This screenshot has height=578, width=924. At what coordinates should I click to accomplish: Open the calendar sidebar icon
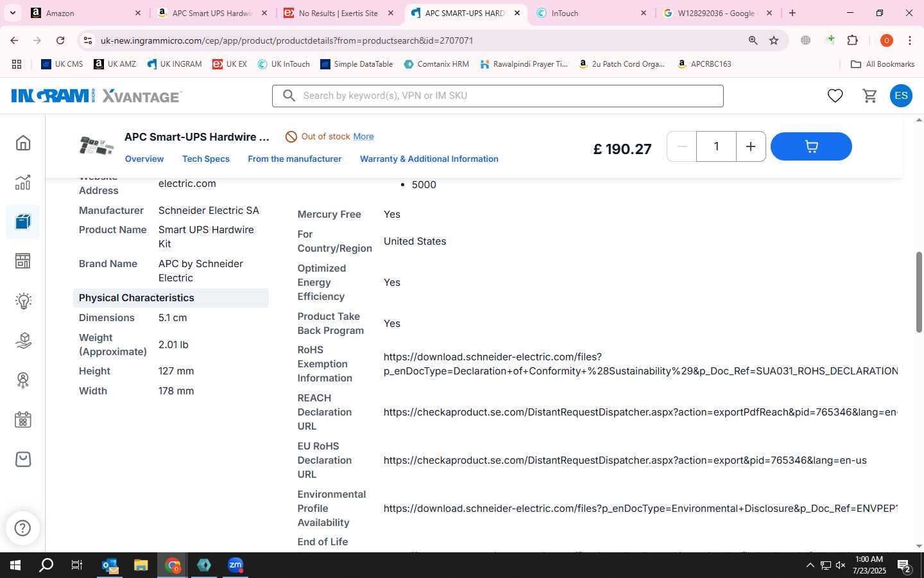pyautogui.click(x=23, y=420)
